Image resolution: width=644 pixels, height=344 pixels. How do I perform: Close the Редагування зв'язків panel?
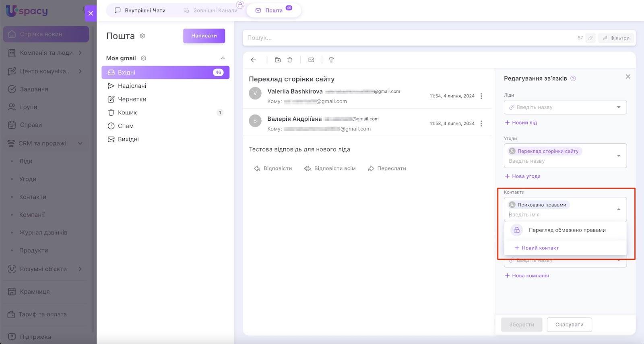628,77
